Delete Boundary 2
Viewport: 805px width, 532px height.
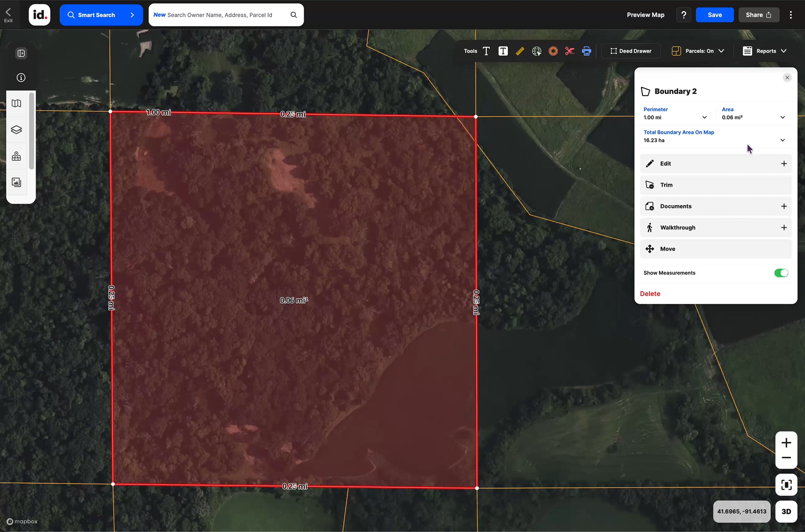(x=650, y=293)
